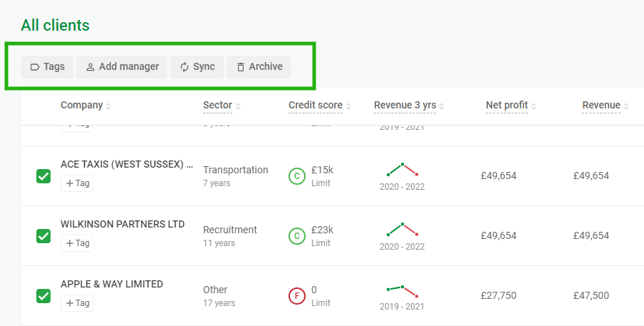
Task: Open WILKINSON PARTNERS LTD company name
Action: coord(123,224)
